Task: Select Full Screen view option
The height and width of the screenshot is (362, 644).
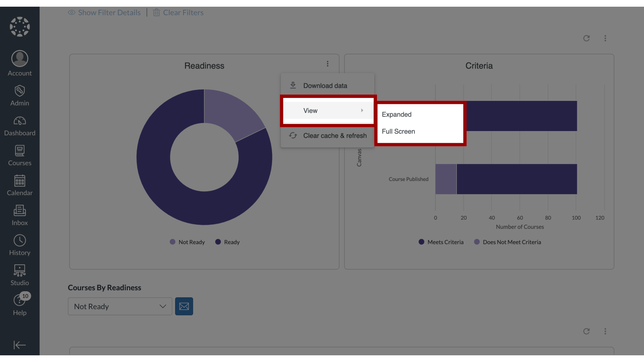Action: (x=398, y=131)
